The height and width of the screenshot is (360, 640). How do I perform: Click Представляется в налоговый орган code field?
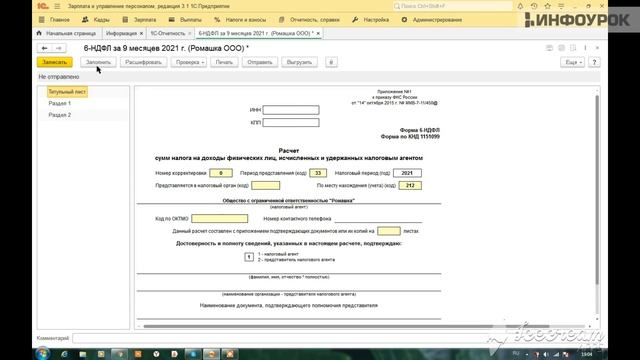[266, 186]
